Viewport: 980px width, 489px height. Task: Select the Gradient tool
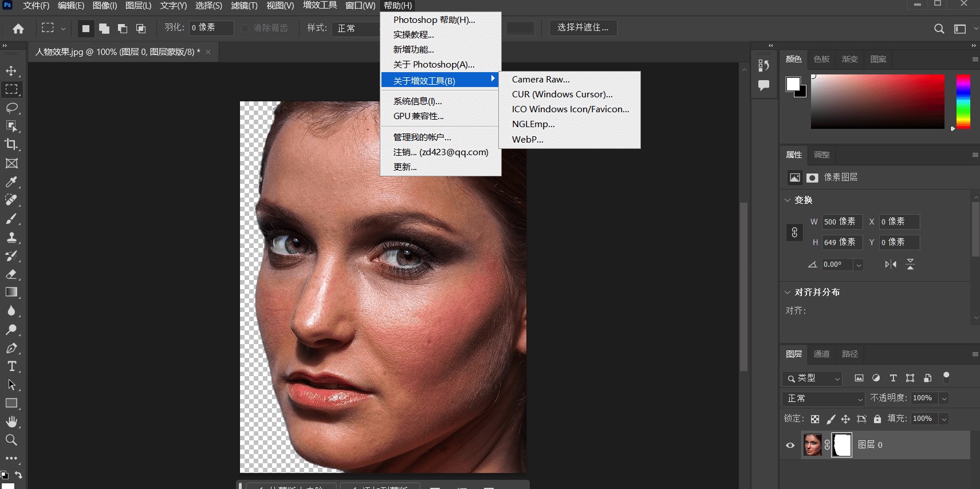(11, 292)
